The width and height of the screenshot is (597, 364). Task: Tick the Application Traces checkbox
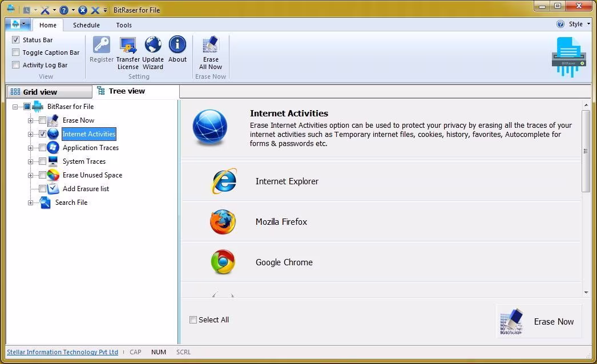(x=42, y=148)
